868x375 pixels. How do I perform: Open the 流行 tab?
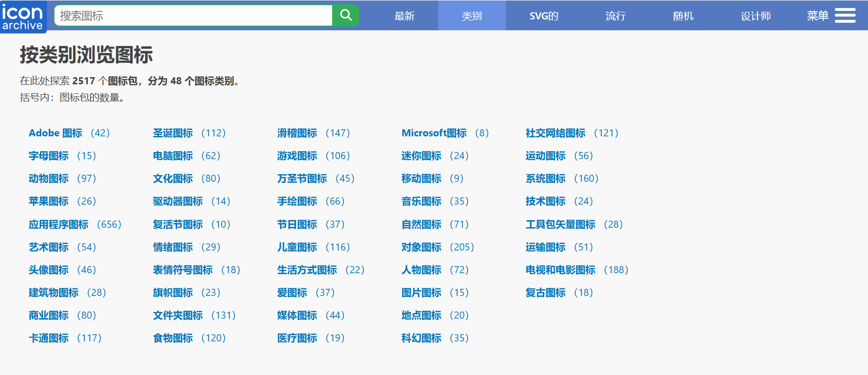click(x=615, y=16)
